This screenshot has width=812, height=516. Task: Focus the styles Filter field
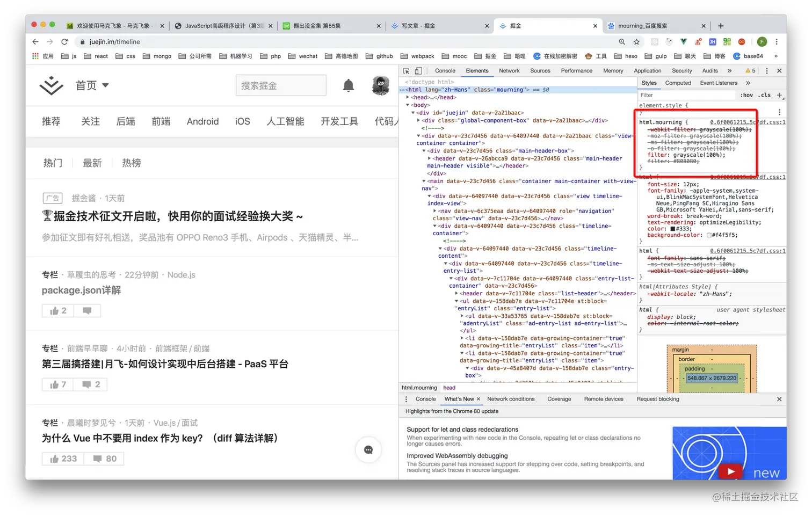click(x=686, y=96)
